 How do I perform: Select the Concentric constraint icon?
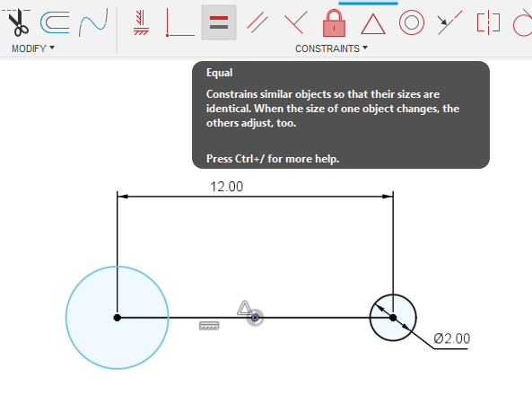(412, 22)
